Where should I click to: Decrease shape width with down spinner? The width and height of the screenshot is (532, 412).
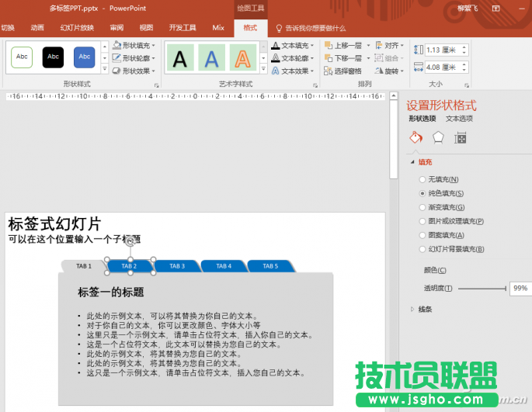(x=464, y=70)
